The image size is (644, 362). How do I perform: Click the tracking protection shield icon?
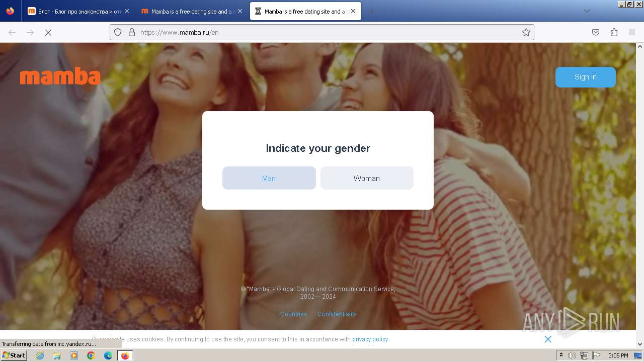(x=118, y=32)
